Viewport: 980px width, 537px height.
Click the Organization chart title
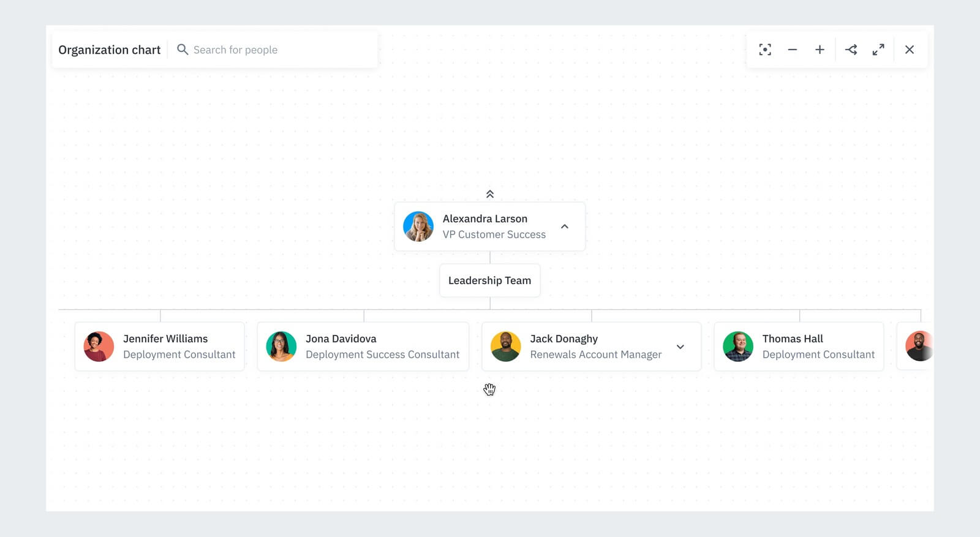[x=109, y=49]
